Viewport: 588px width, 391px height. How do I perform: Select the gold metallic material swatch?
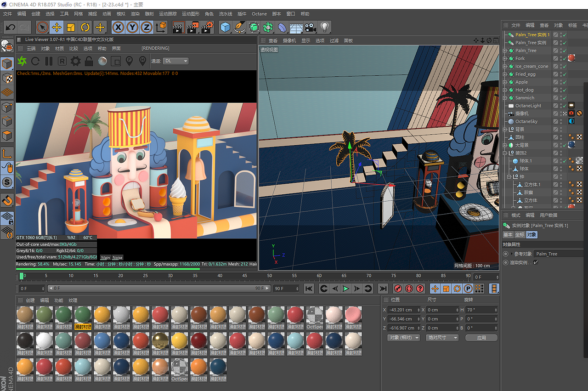160,341
